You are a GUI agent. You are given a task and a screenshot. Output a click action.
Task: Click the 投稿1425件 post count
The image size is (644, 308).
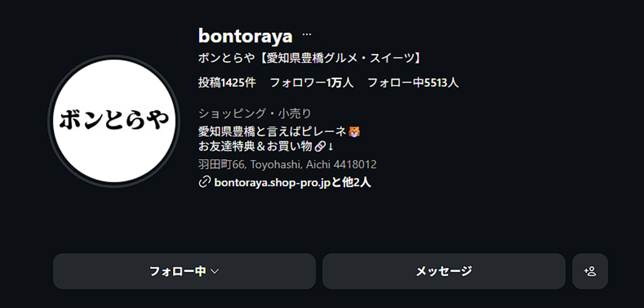[227, 83]
